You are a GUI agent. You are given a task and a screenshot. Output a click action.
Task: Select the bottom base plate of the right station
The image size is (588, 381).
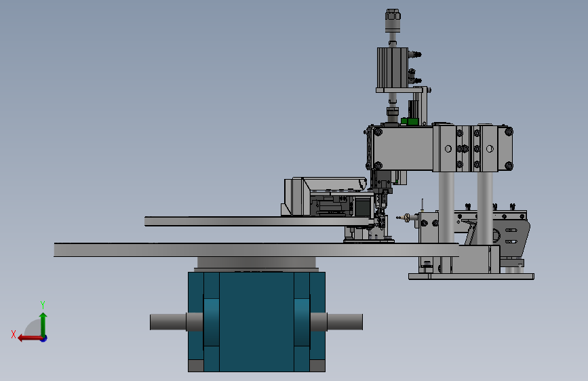click(471, 277)
